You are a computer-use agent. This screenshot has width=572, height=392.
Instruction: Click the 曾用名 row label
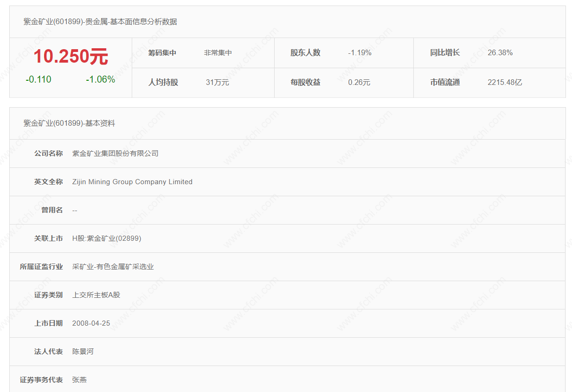coord(52,210)
